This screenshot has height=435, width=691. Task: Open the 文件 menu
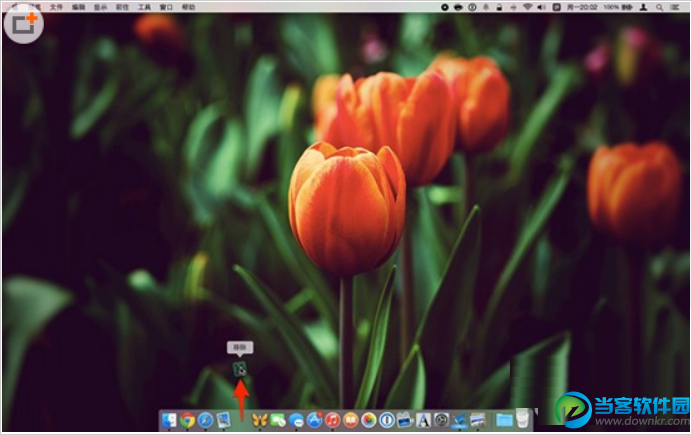point(56,7)
